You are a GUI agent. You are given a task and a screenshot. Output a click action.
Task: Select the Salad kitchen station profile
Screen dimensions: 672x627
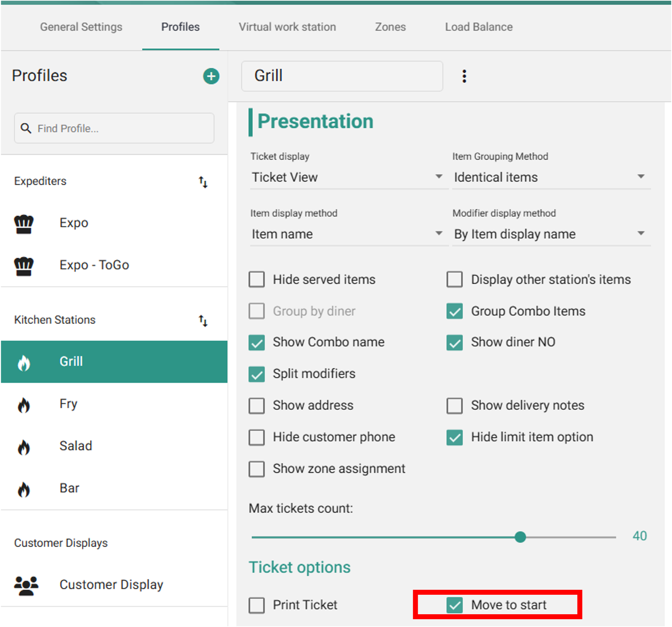pyautogui.click(x=76, y=446)
